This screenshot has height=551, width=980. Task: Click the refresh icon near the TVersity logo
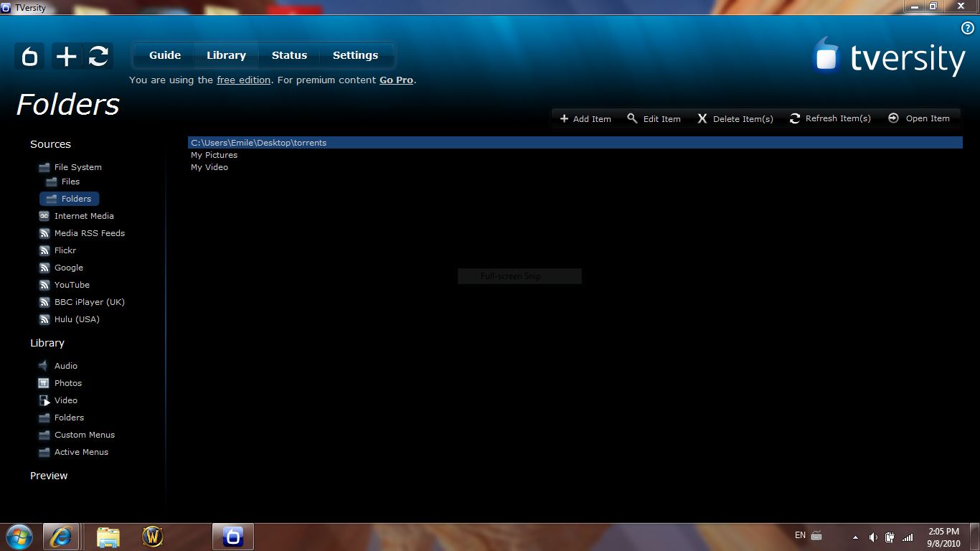tap(100, 56)
